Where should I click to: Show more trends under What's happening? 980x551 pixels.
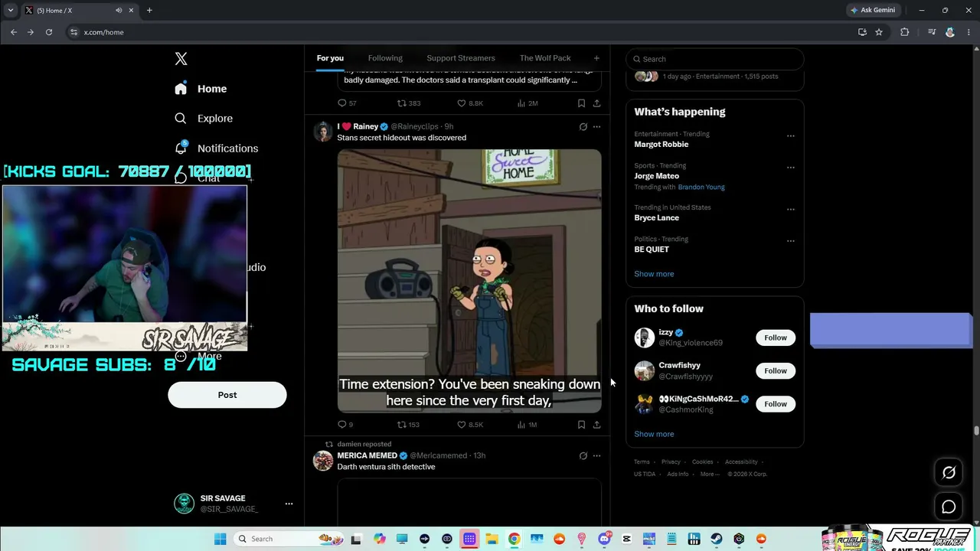pos(654,274)
